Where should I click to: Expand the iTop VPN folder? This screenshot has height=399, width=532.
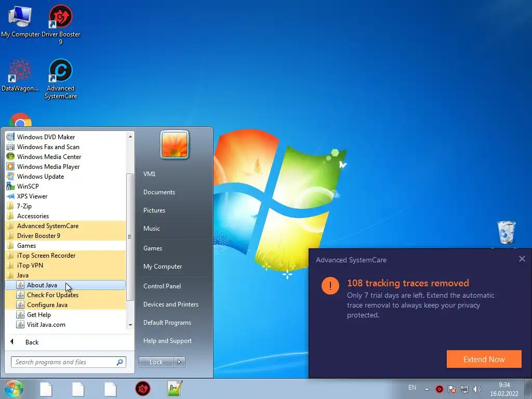click(x=65, y=265)
